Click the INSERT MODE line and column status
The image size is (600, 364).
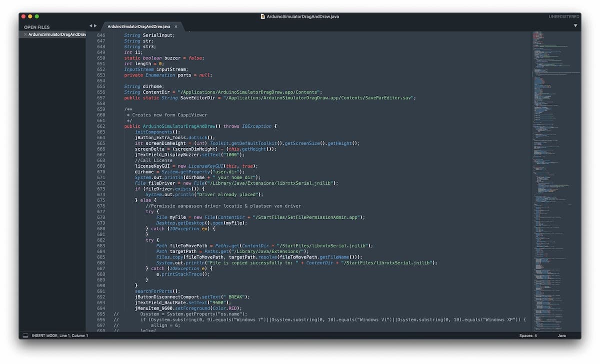coord(60,336)
